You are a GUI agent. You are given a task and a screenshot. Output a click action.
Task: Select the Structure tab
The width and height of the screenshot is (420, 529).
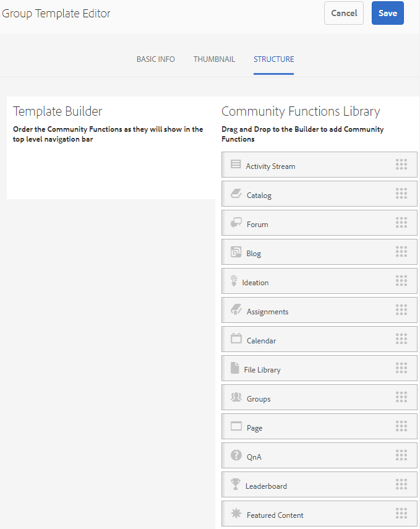tap(273, 59)
